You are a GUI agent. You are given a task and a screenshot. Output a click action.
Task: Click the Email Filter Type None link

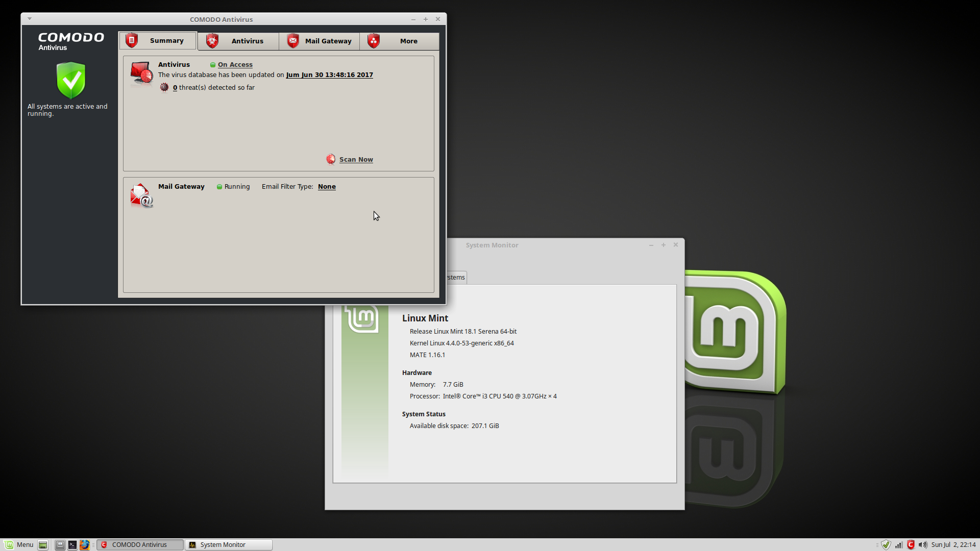327,187
